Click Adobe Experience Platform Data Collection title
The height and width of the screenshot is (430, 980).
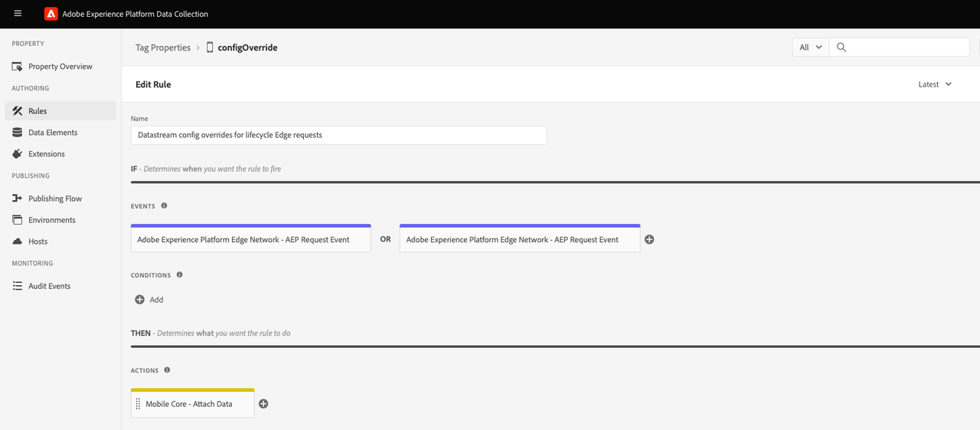tap(135, 14)
